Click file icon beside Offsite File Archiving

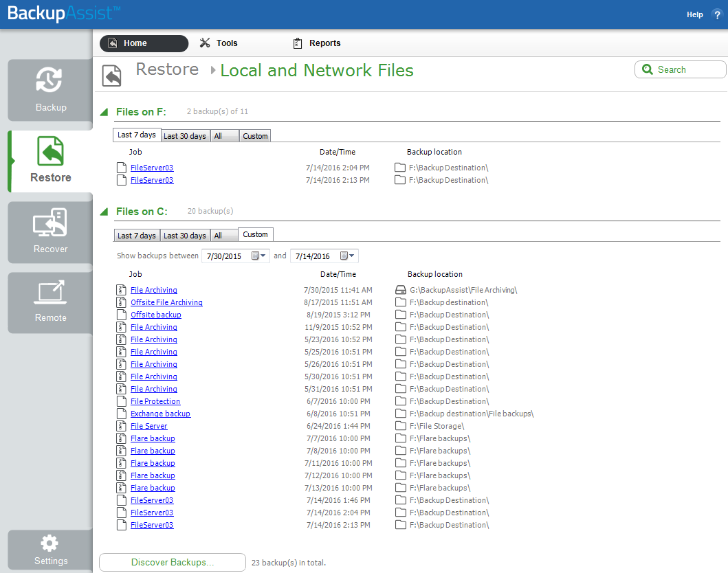point(121,302)
